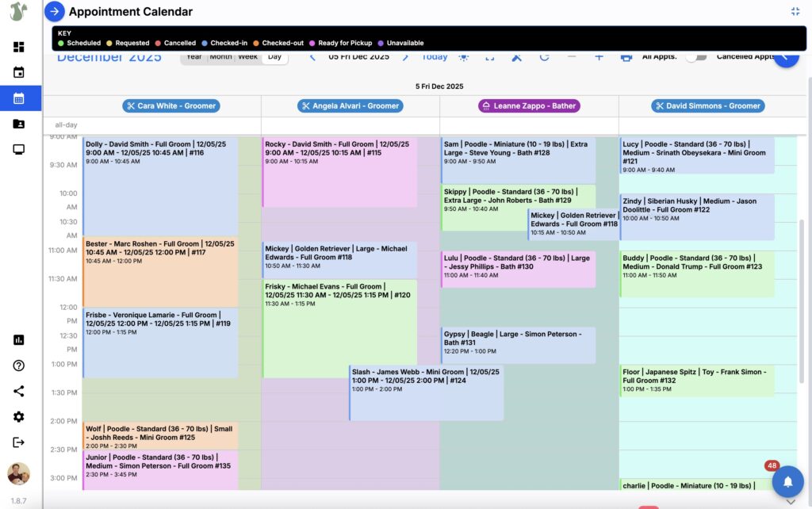The image size is (812, 509).
Task: Go to previous day with left chevron
Action: (x=312, y=57)
